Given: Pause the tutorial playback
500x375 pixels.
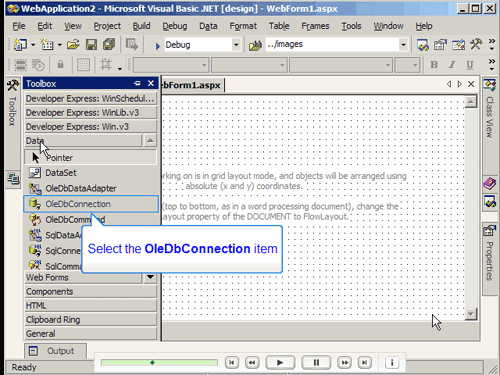Looking at the screenshot, I should [316, 362].
